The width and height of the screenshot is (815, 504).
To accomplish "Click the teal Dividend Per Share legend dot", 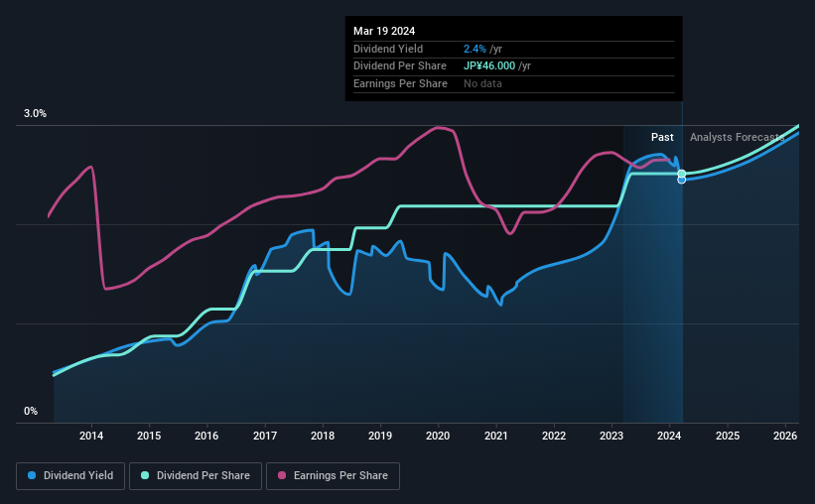I will coord(145,475).
